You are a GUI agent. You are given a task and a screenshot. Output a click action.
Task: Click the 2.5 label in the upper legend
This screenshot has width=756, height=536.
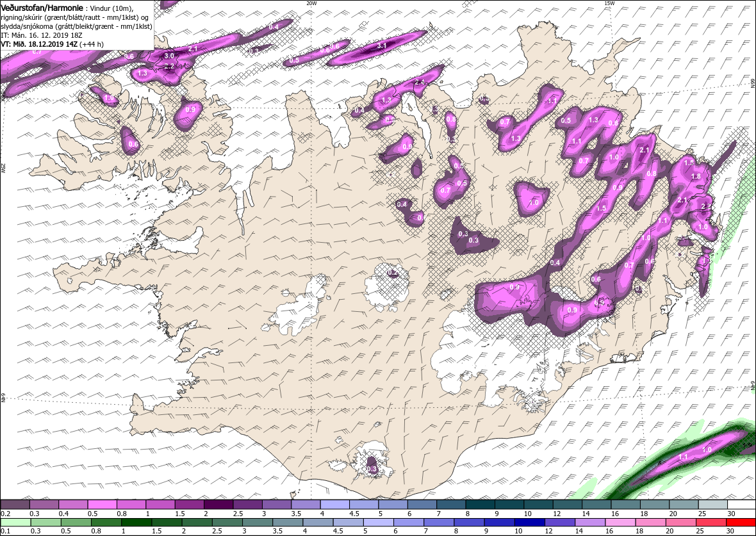(x=238, y=514)
